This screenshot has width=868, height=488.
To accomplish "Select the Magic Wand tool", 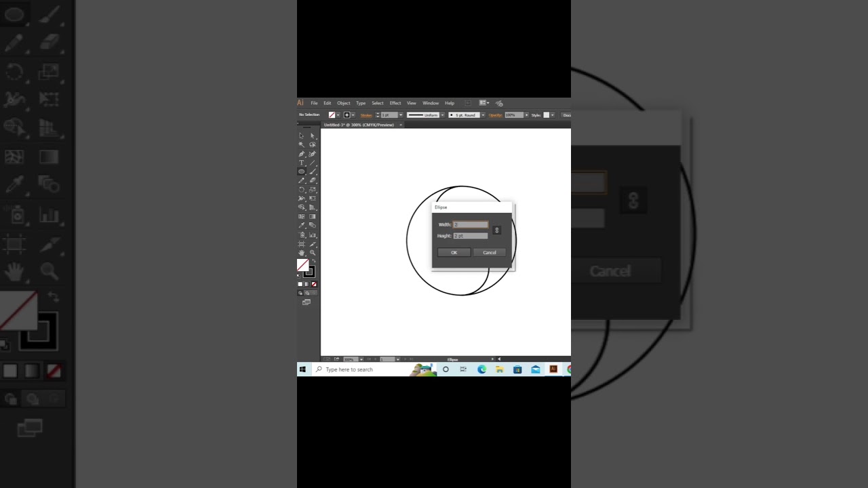I will click(x=302, y=144).
